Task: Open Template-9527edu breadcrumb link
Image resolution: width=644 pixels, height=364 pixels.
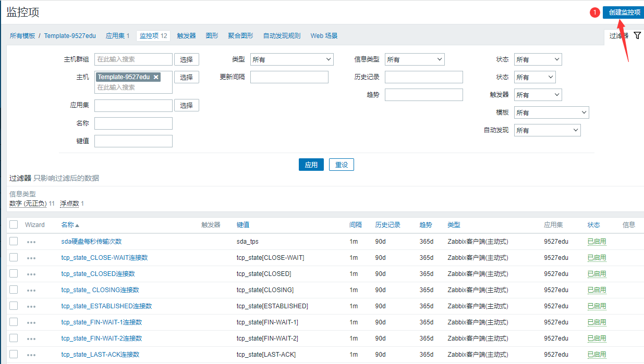Action: [70, 36]
